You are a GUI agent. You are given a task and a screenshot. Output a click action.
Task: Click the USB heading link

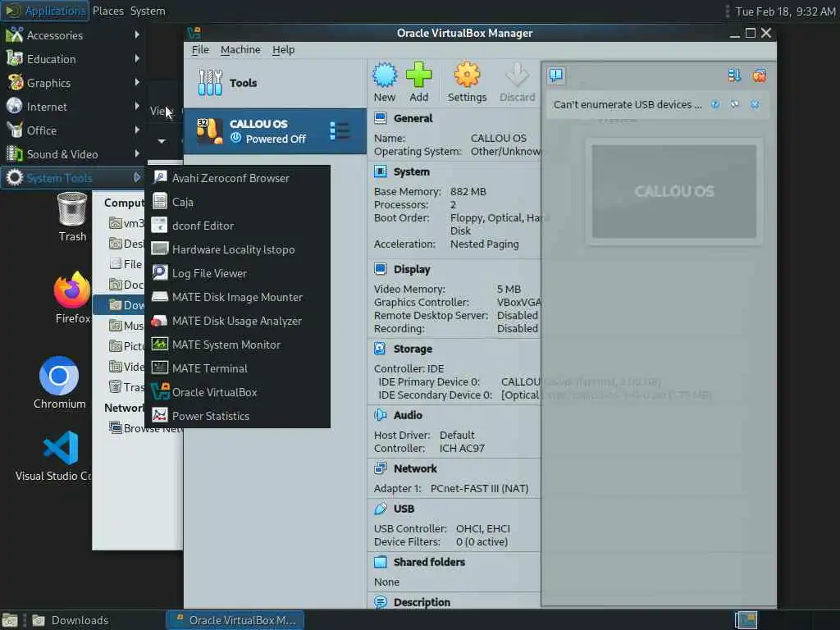(404, 509)
